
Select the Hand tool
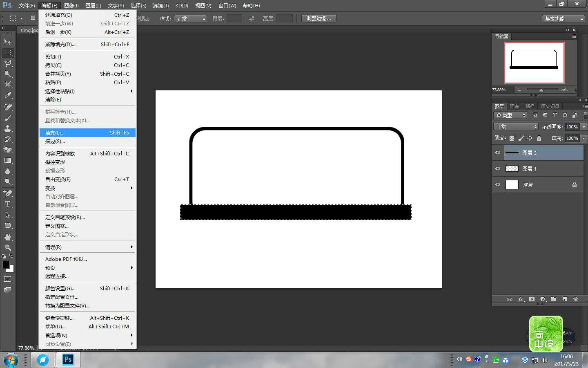8,237
